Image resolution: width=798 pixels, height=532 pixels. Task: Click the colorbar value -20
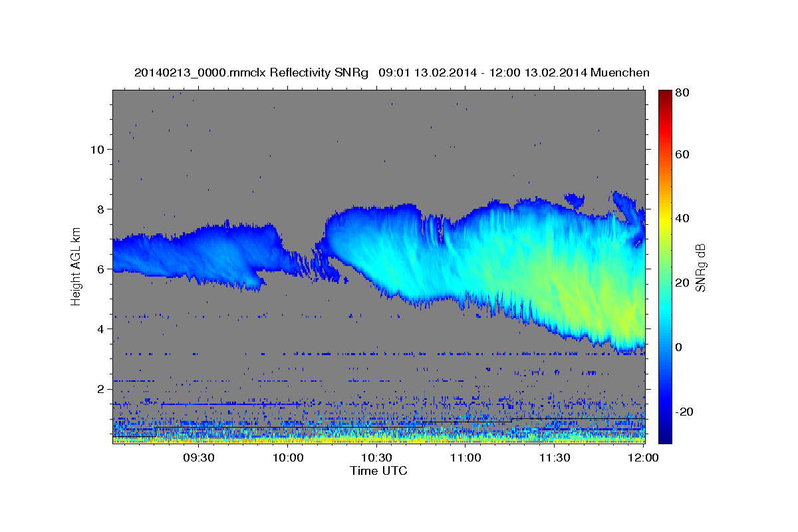point(683,412)
